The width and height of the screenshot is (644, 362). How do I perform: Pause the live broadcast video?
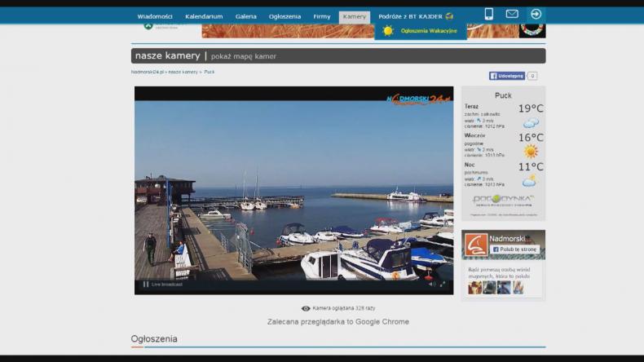(x=147, y=285)
